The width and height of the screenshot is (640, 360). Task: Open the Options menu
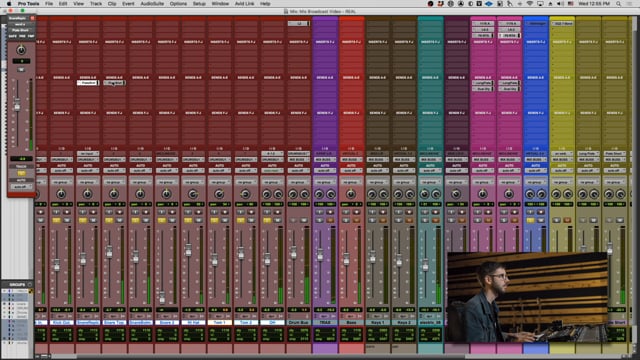point(178,4)
